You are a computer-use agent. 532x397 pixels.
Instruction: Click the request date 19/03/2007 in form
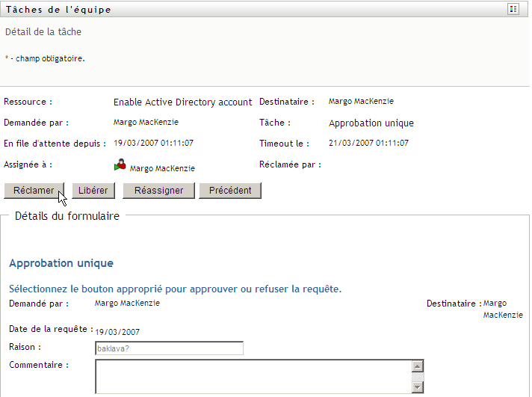pos(117,332)
